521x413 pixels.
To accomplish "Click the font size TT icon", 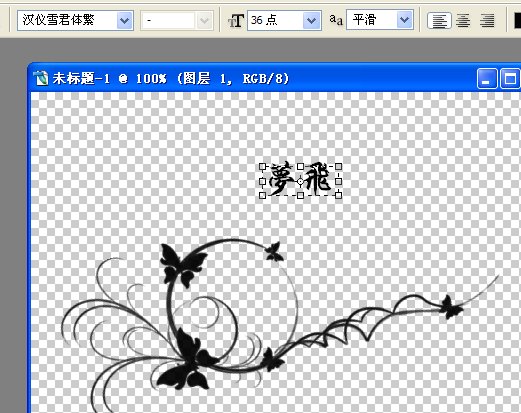I will coord(236,21).
